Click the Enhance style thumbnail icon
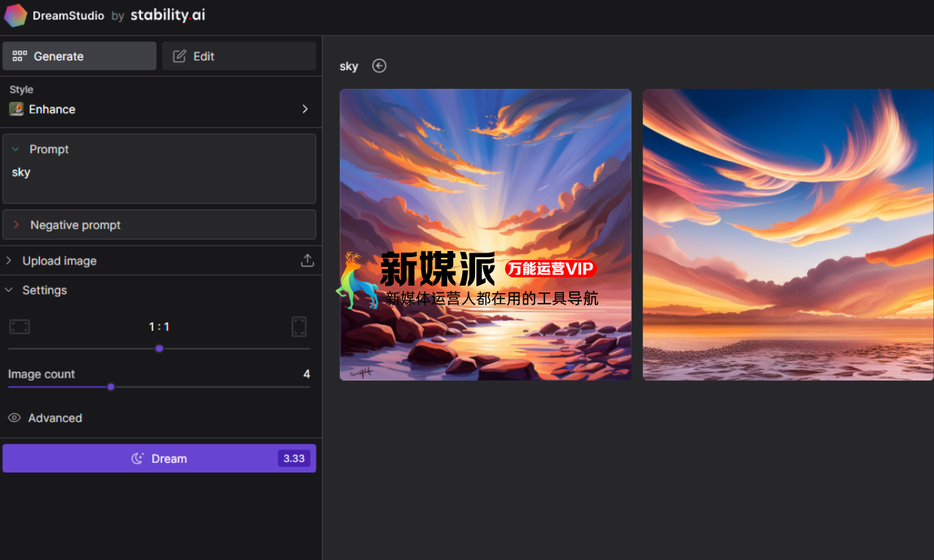934x560 pixels. point(16,109)
